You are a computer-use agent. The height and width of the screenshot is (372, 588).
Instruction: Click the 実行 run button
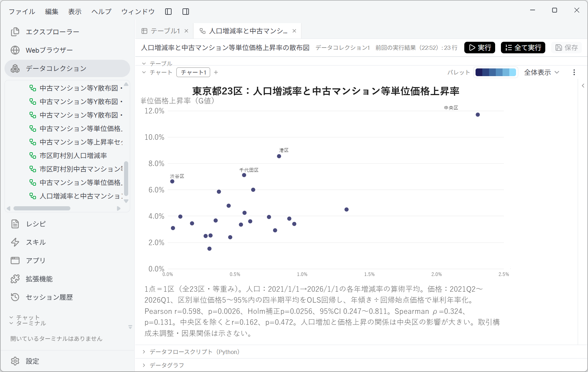480,48
